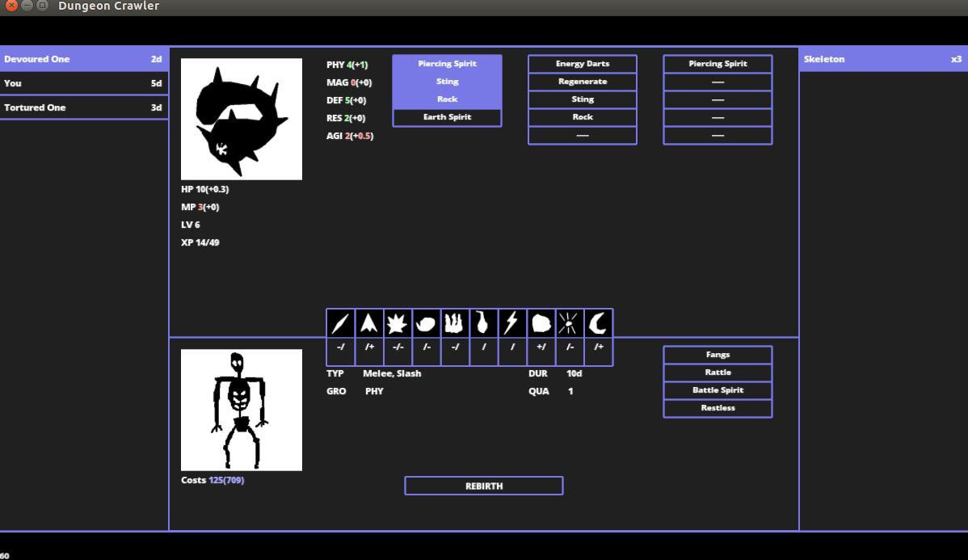This screenshot has height=560, width=968.
Task: Select You in the party list
Action: coord(84,83)
